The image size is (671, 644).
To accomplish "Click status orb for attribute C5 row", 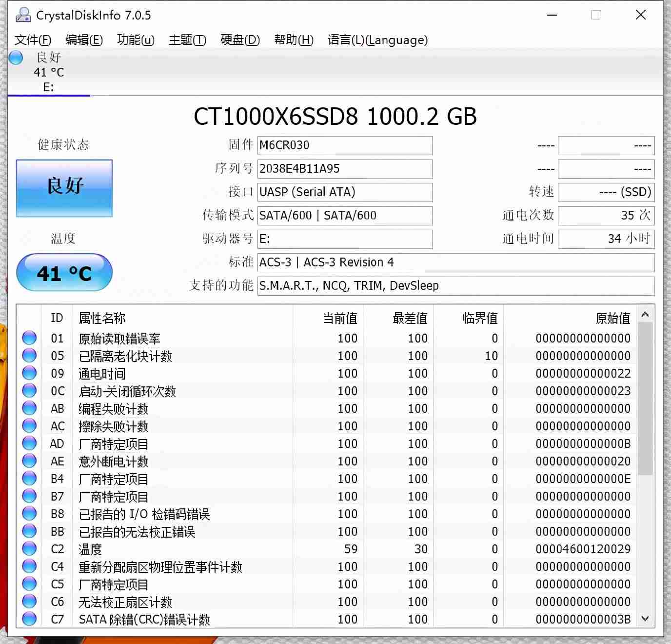I will coord(29,584).
